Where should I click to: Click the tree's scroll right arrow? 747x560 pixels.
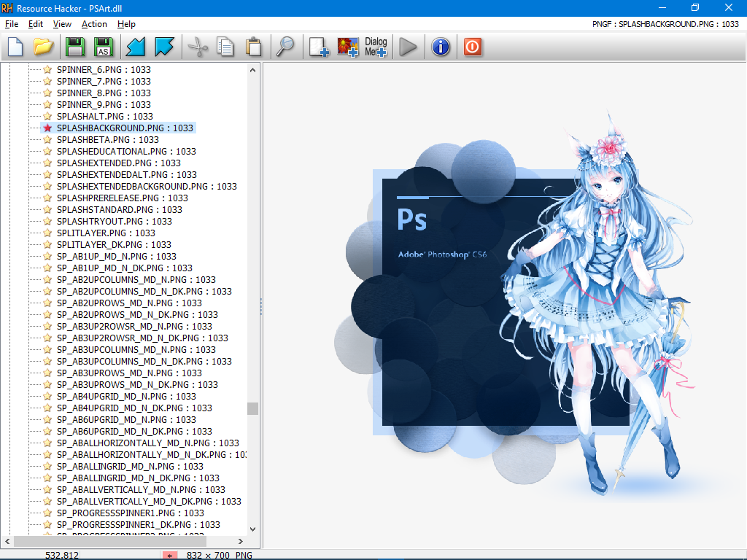click(x=241, y=542)
